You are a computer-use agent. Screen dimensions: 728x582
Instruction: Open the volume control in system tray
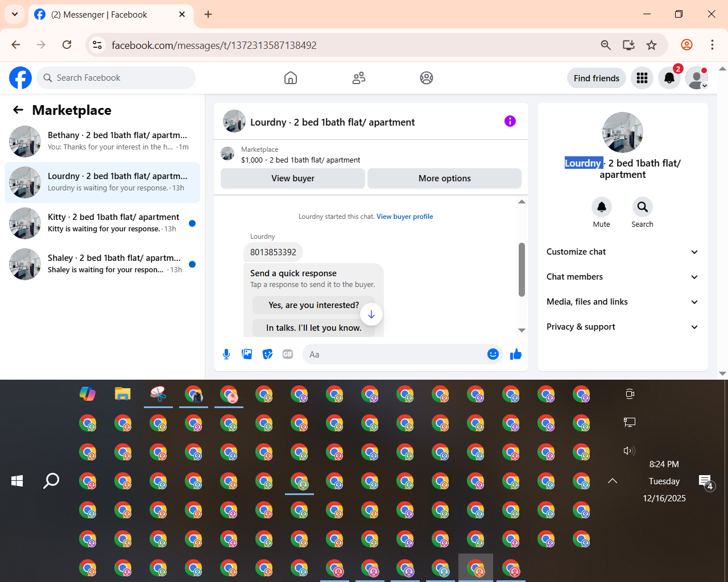coord(629,451)
